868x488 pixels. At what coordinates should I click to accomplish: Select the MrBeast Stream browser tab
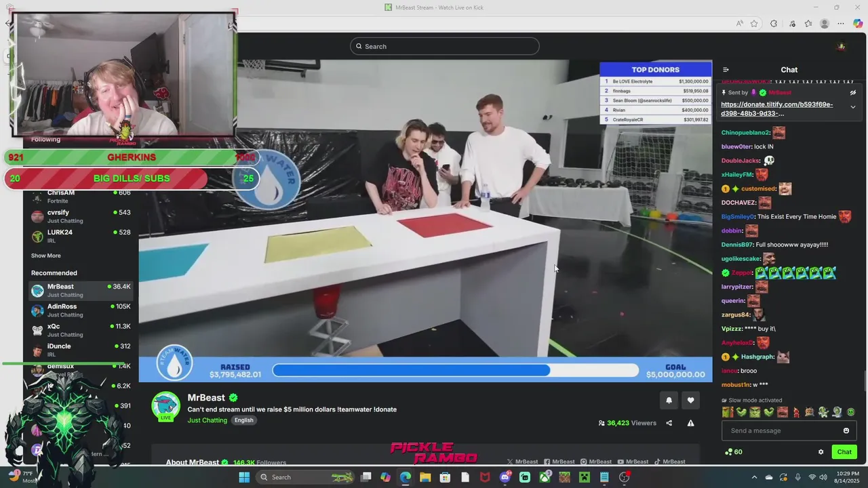[434, 7]
